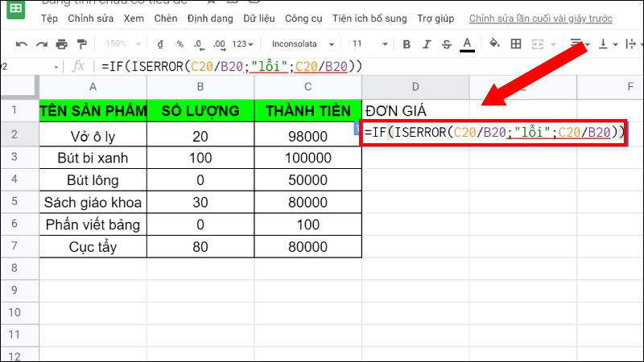The width and height of the screenshot is (644, 362).
Task: Select the paint format roller icon
Action: 82,44
